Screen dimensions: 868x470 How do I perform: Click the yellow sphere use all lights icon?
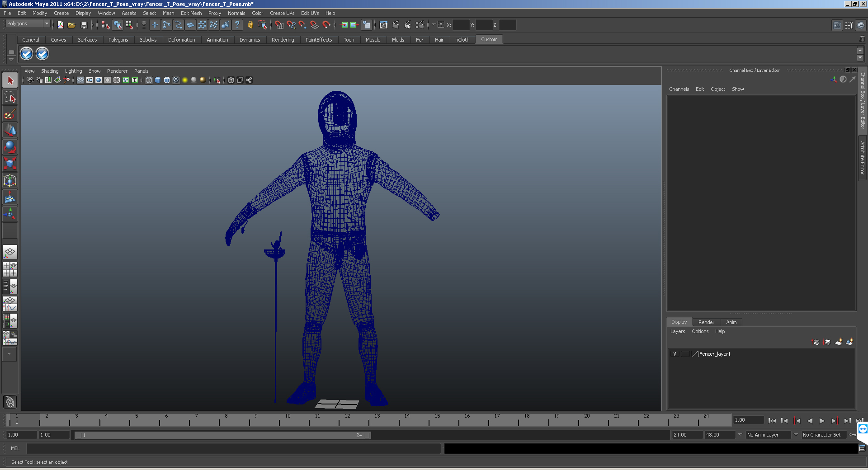click(185, 80)
